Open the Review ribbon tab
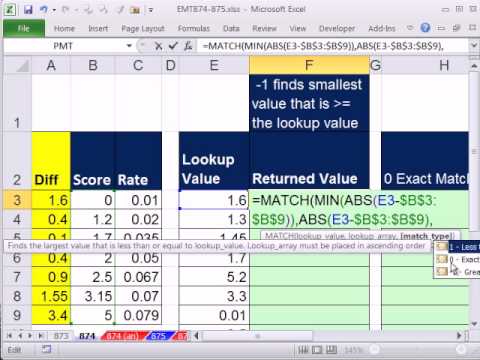 264,29
